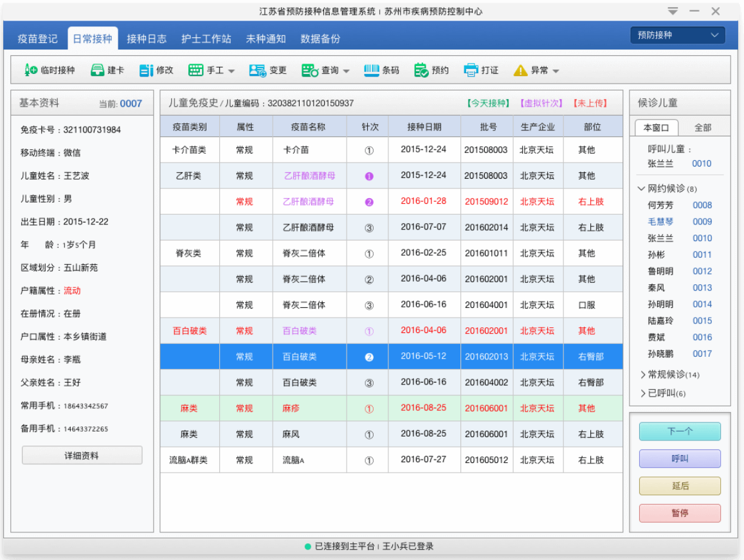
Task: Select waiting child 孙明明
Action: click(660, 304)
